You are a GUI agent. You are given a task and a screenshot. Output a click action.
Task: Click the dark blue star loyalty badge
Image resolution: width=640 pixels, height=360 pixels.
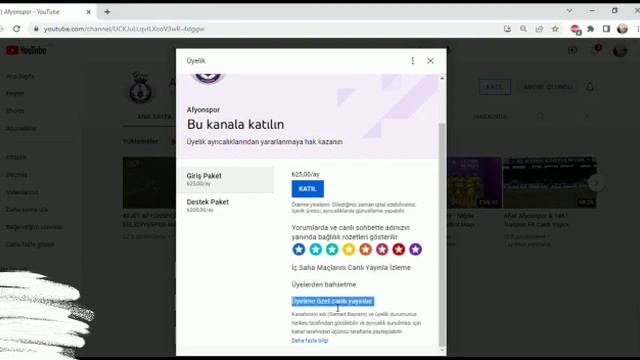coord(299,249)
